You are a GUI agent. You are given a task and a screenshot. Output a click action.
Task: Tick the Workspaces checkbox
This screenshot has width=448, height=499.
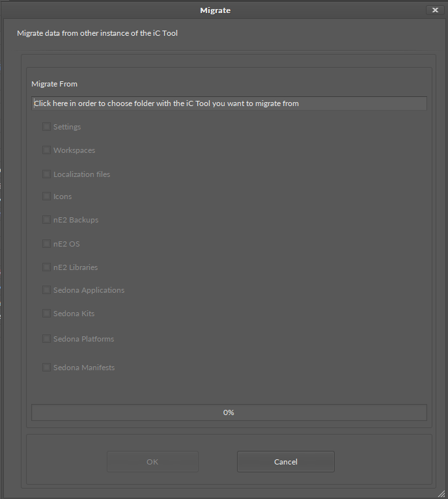[46, 150]
